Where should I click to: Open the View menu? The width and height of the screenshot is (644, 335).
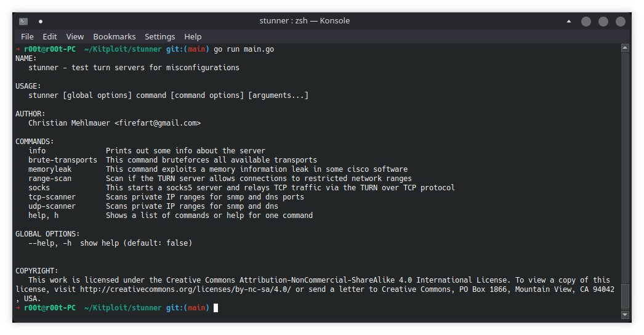tap(74, 36)
